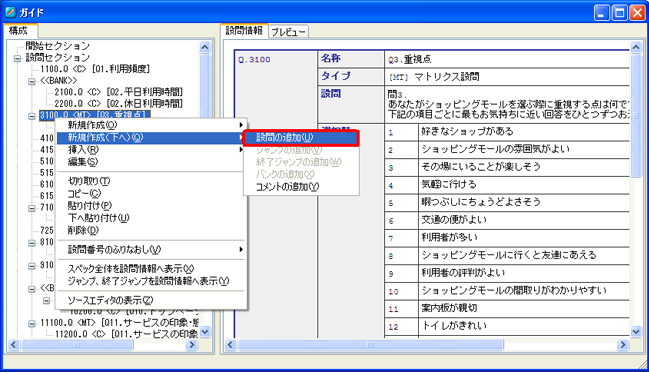Click the トイレがきれい choice row
The height and width of the screenshot is (372, 649).
(x=507, y=326)
